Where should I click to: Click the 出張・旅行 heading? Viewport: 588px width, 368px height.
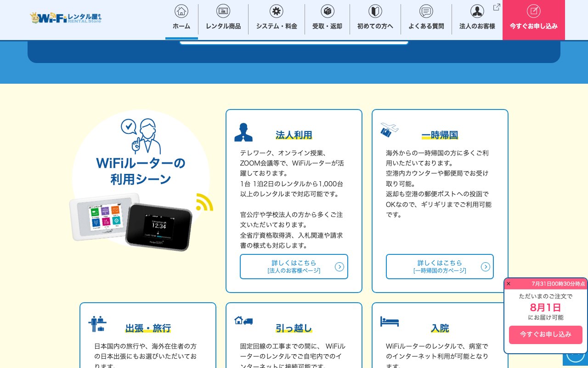click(x=148, y=328)
